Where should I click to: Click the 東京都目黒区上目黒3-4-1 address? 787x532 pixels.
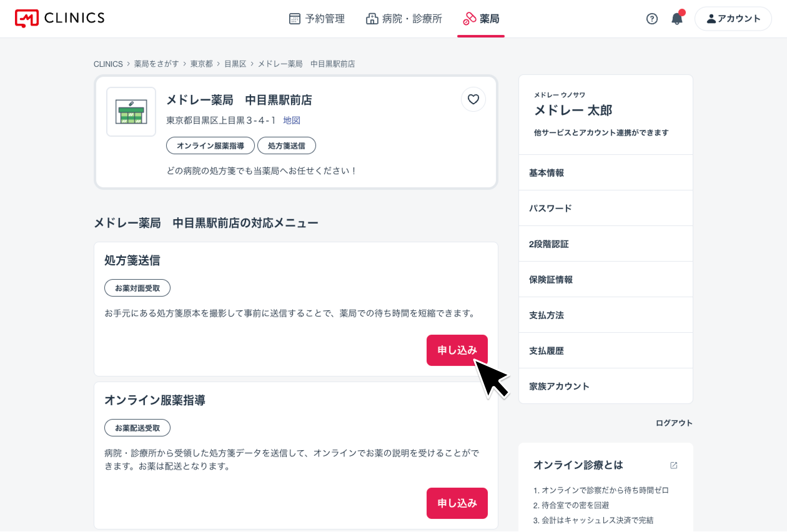[221, 120]
